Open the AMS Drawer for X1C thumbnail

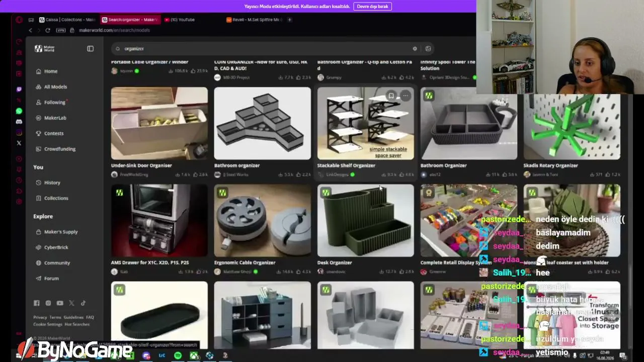(x=159, y=221)
